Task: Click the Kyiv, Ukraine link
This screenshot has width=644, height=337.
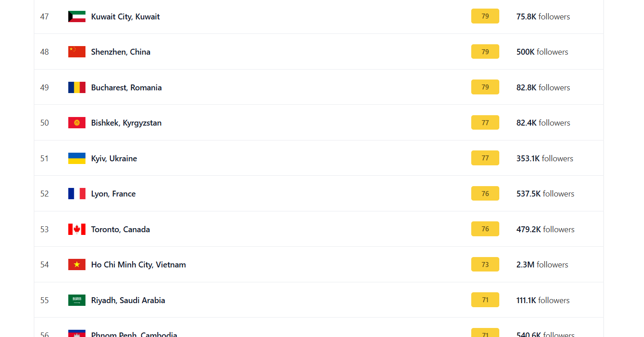Action: [x=114, y=159]
